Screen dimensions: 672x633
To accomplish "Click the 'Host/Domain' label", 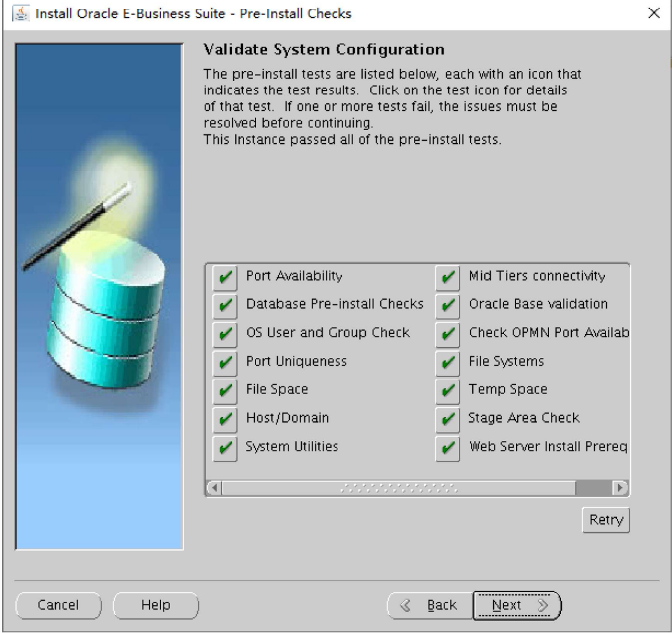I will [288, 418].
